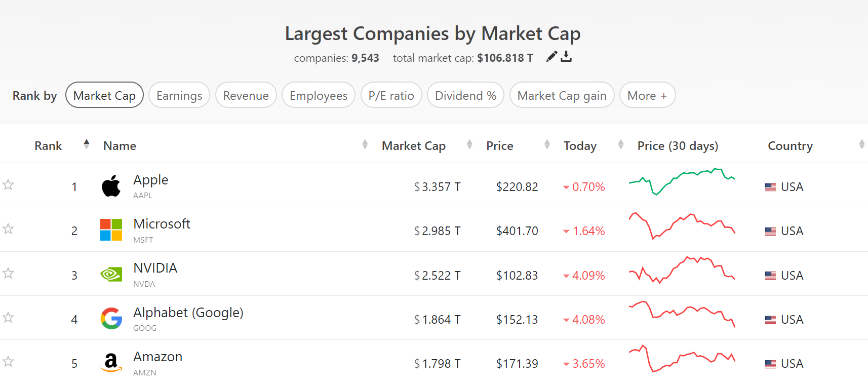Click the pencil edit icon
The image size is (868, 382).
click(x=551, y=57)
